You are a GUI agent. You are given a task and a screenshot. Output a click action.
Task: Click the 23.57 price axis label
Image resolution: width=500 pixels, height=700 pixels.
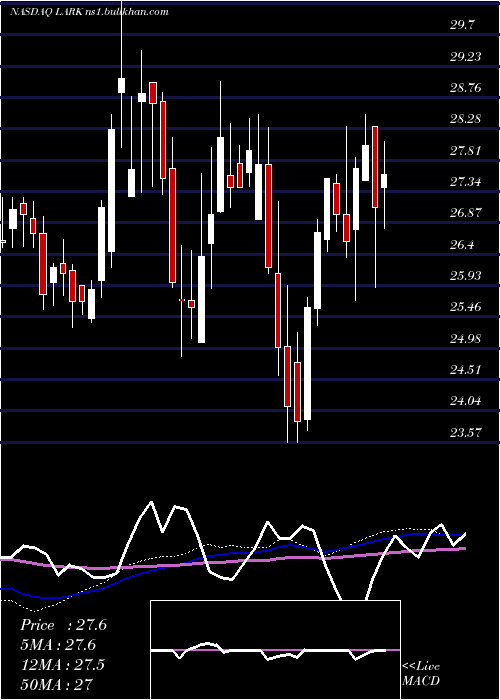coord(465,432)
